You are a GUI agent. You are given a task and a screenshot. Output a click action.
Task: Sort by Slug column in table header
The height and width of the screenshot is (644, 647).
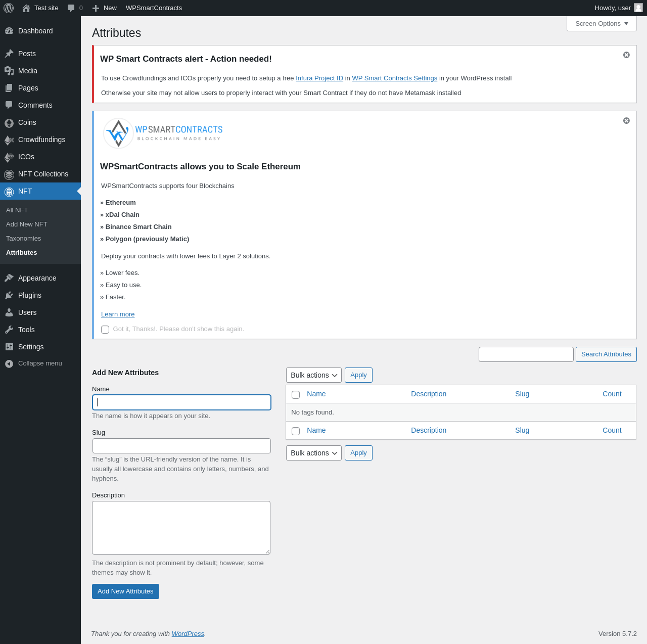coord(522,394)
